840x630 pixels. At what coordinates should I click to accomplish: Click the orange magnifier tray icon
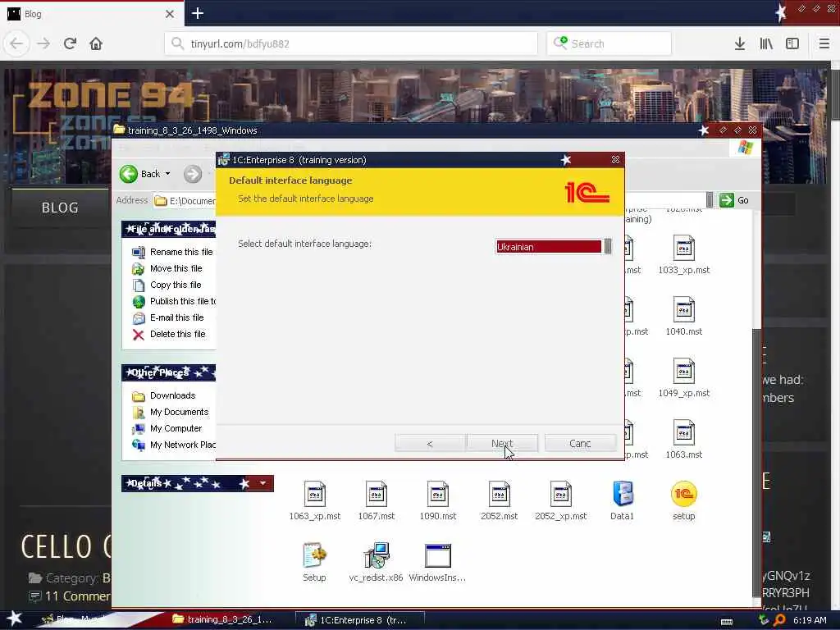click(779, 620)
